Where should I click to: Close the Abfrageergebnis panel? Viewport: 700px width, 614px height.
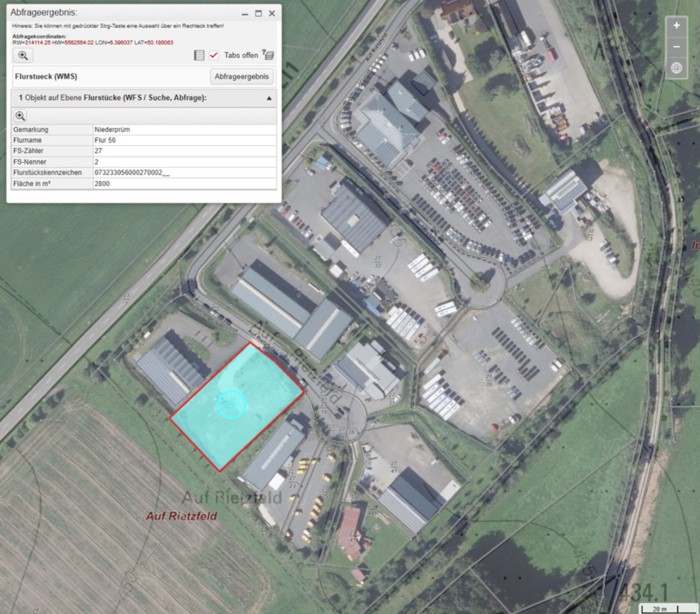[x=272, y=13]
